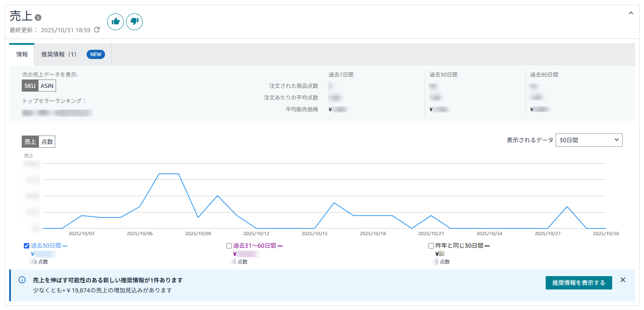Switch the chart to 点数 view
Screen dimensions: 644x310
coord(47,142)
